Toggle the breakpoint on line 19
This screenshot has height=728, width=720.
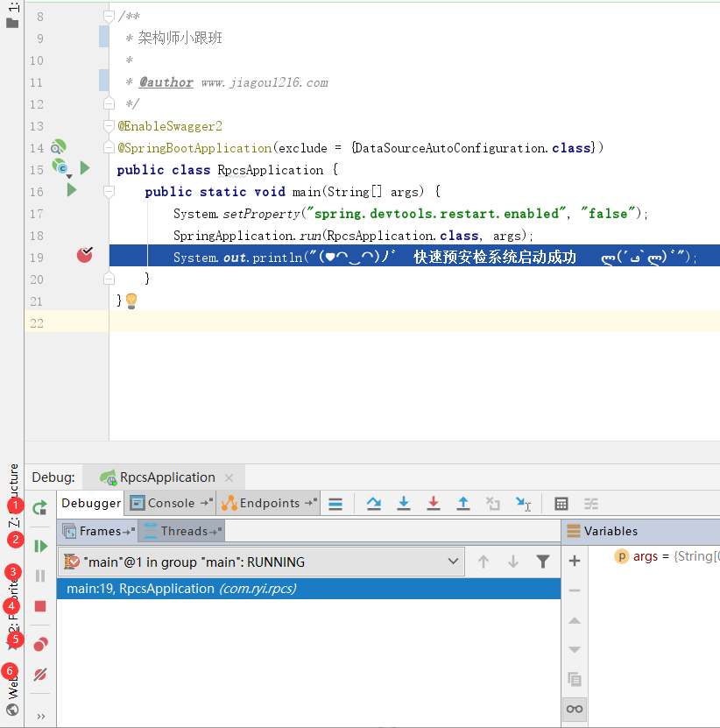click(84, 254)
